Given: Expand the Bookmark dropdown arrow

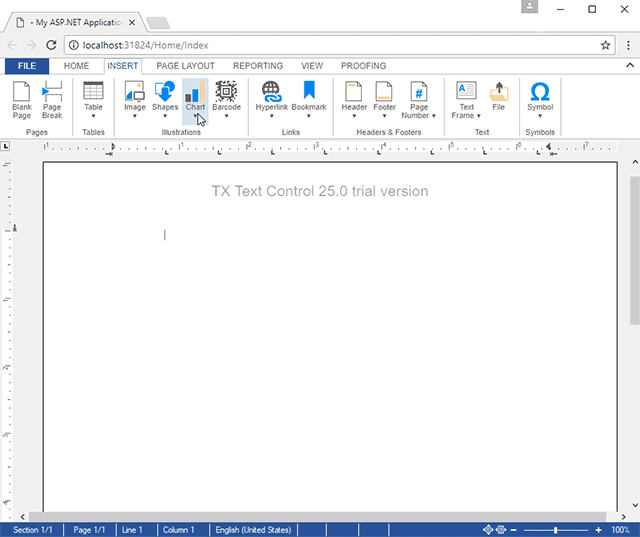Looking at the screenshot, I should pyautogui.click(x=309, y=116).
